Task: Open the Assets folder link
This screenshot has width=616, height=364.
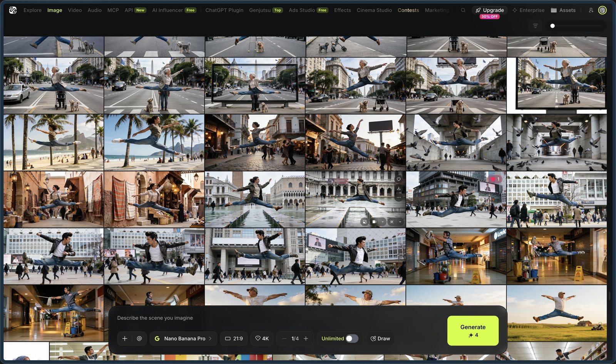Action: tap(563, 10)
